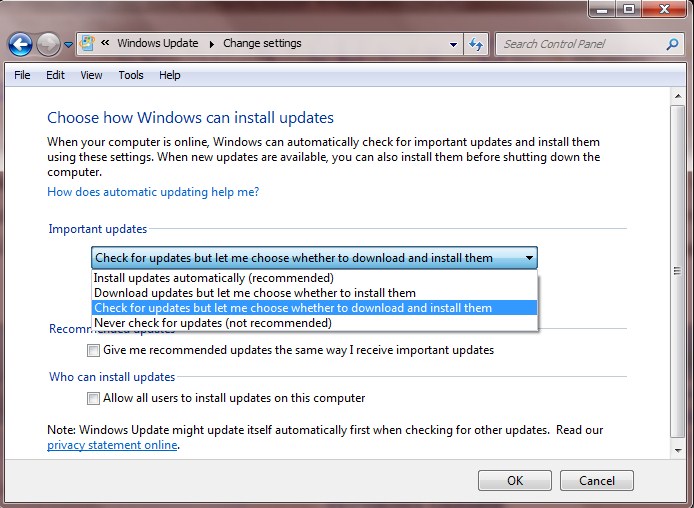Image resolution: width=694 pixels, height=508 pixels.
Task: Open the privacy statement online link
Action: pos(112,445)
